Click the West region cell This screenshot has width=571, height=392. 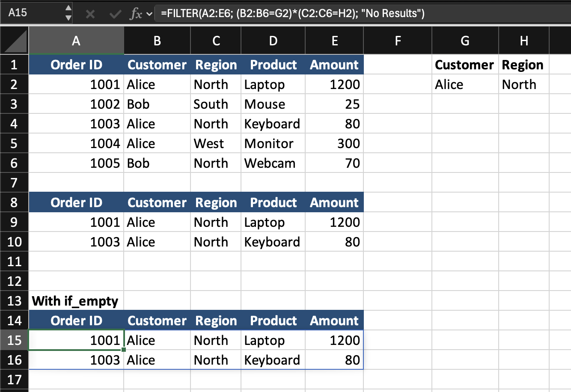pos(216,143)
